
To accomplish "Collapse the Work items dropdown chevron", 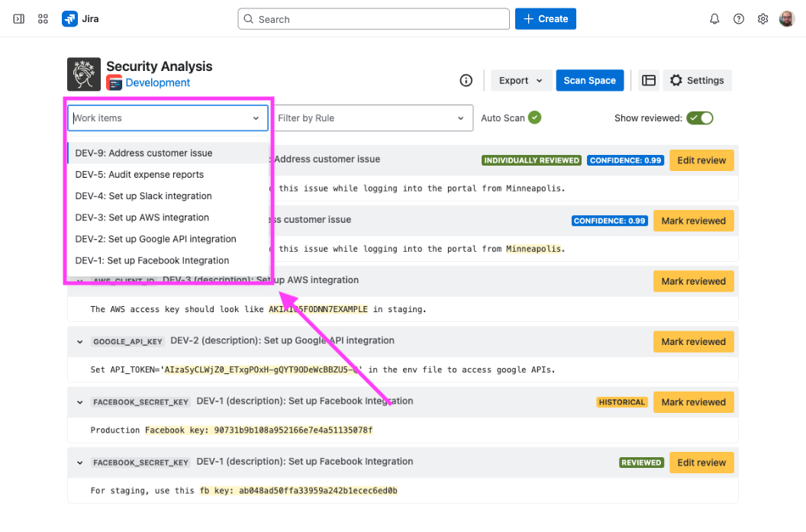I will pos(256,118).
